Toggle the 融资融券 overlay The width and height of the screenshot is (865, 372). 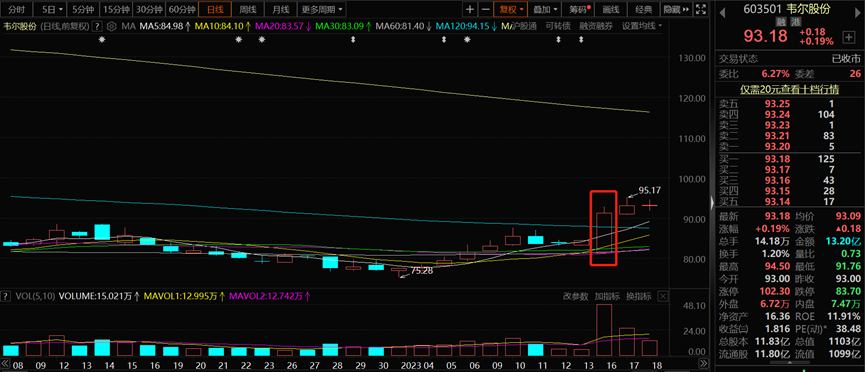point(596,26)
